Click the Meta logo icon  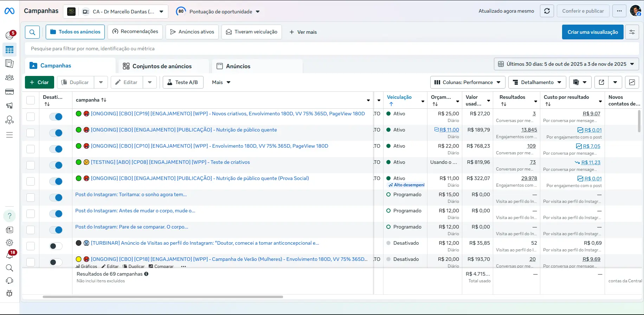[9, 11]
